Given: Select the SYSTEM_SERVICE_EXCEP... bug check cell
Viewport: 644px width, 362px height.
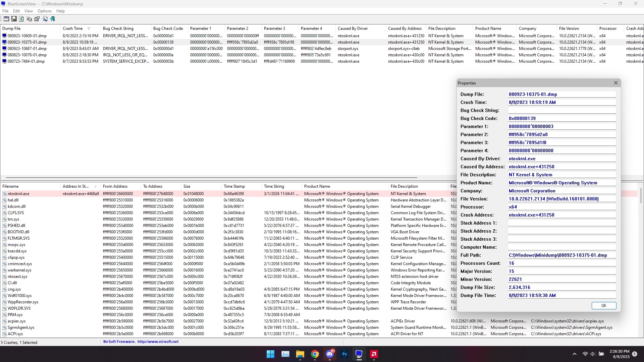Looking at the screenshot, I should pos(126,61).
